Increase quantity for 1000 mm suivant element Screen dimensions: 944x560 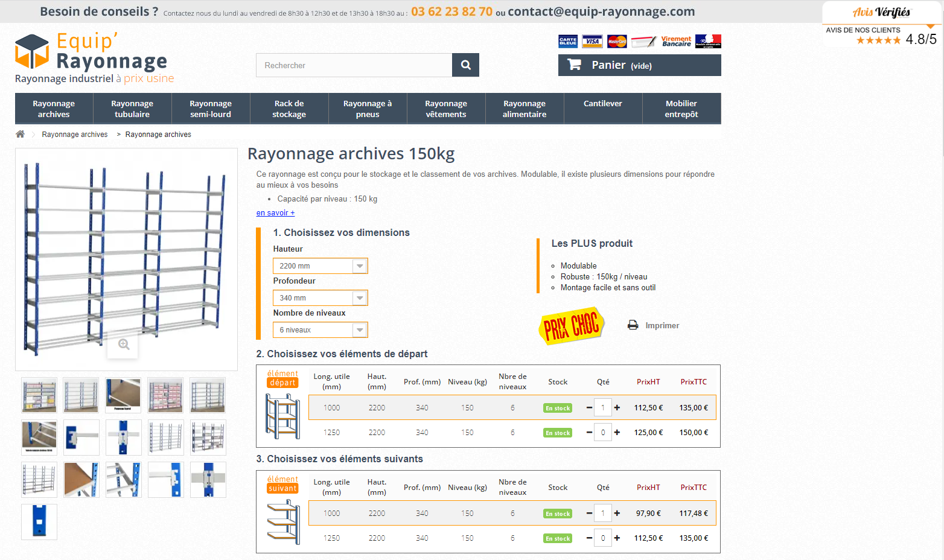617,514
